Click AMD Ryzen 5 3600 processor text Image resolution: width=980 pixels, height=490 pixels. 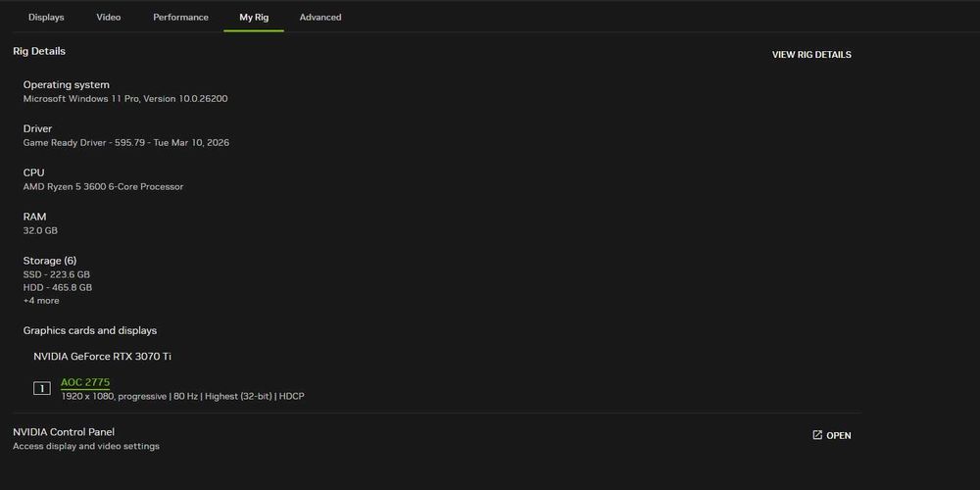click(103, 187)
